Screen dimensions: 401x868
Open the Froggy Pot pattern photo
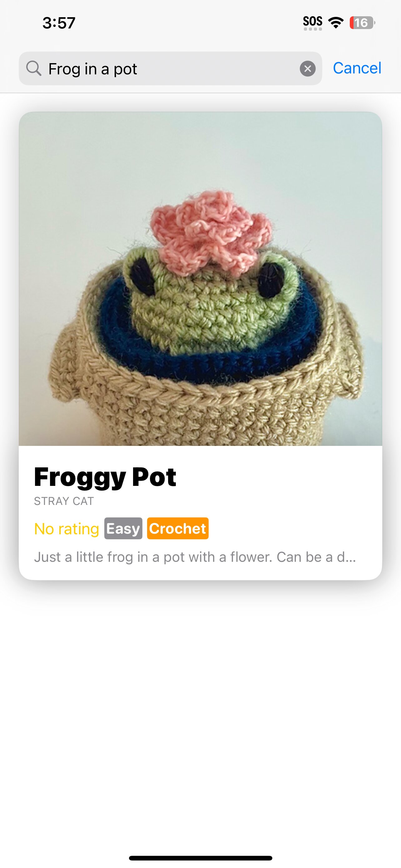click(200, 279)
